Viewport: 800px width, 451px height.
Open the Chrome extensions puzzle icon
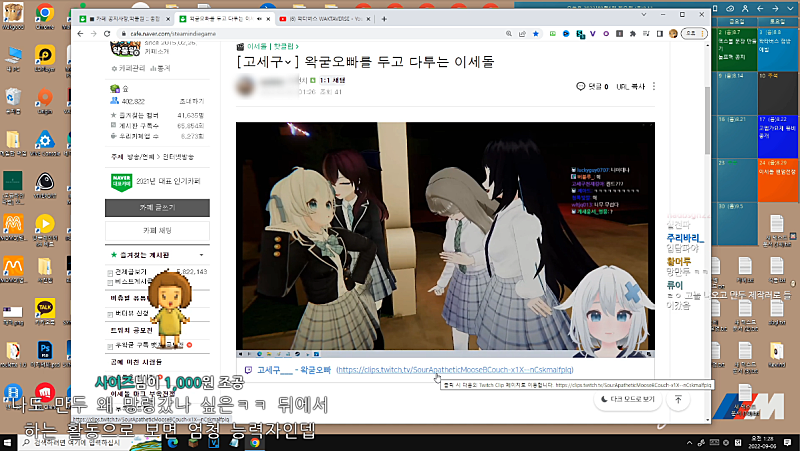click(x=633, y=34)
